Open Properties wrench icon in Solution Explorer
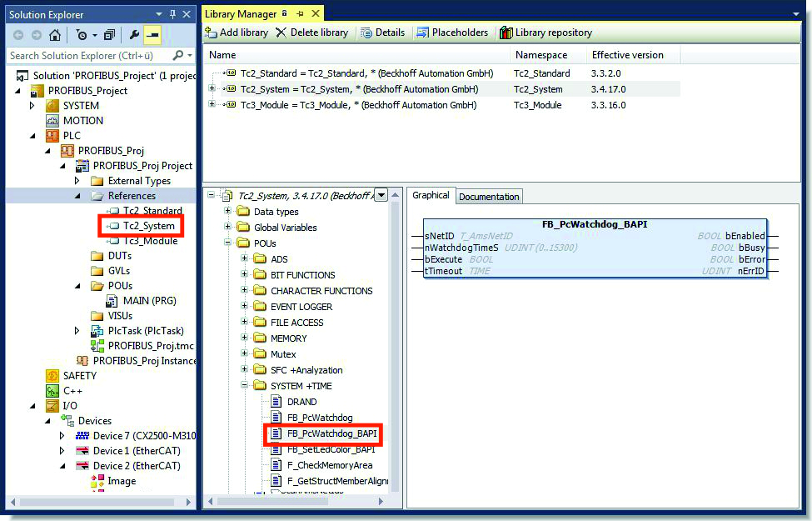Viewport: 812px width, 521px height. (x=134, y=35)
